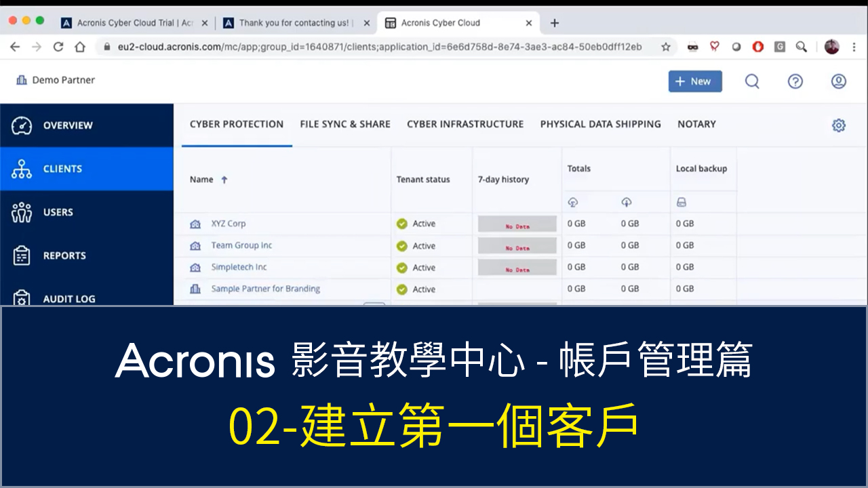Click Active status text for Team Group Inc
This screenshot has height=488, width=868.
click(x=424, y=246)
